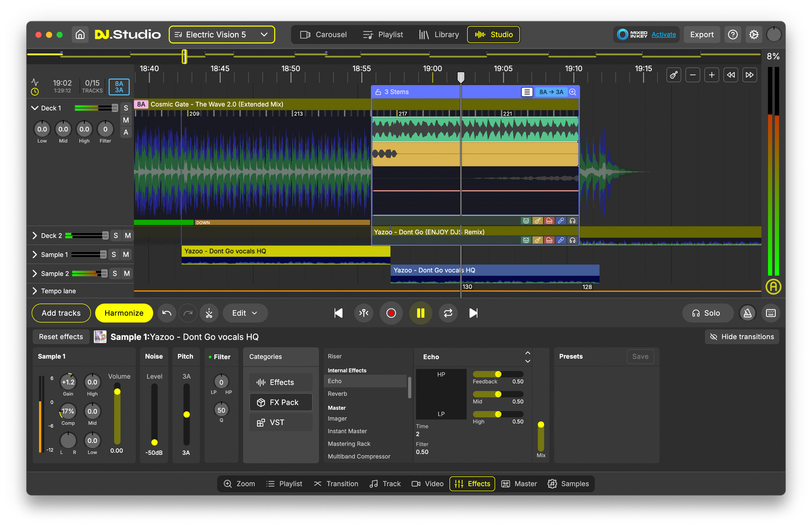Click the guitar stem icon on Yazoo clip

click(537, 240)
